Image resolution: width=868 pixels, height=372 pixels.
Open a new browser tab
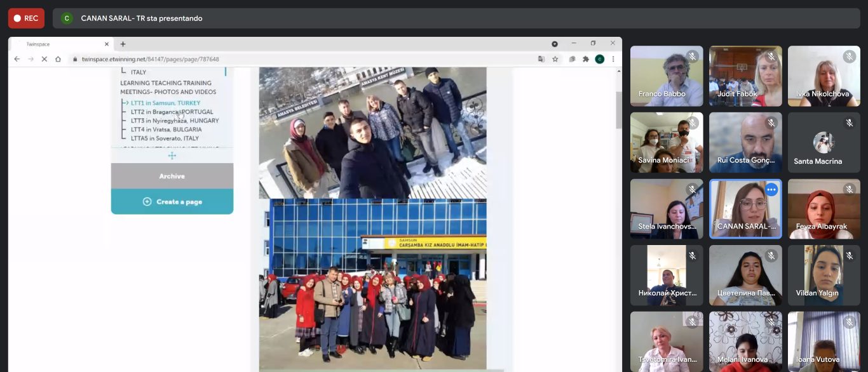(123, 44)
